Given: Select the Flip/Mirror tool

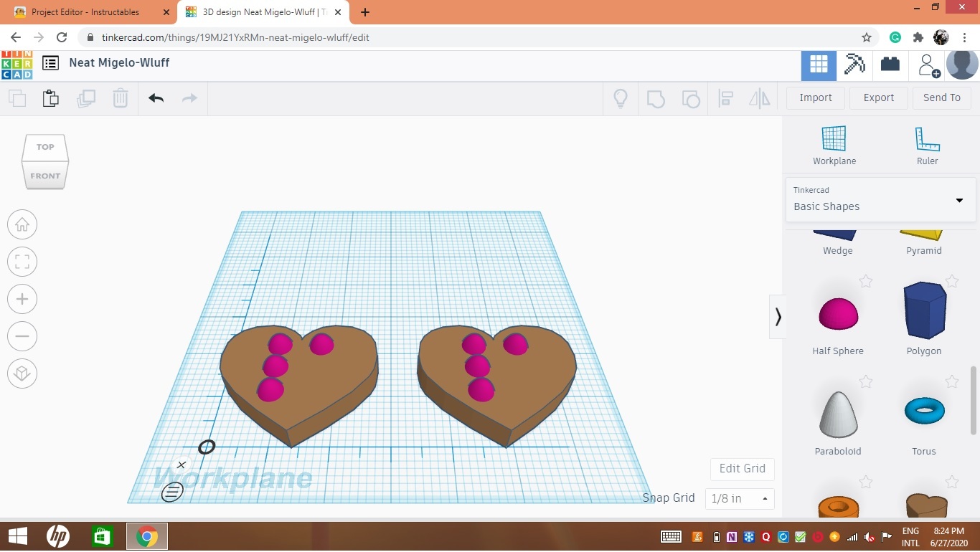Looking at the screenshot, I should [758, 98].
